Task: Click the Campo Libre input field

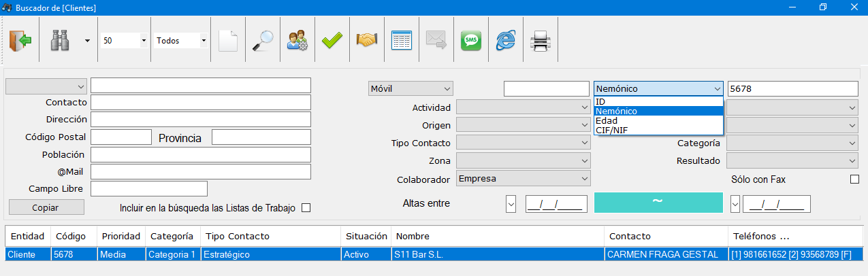Action: (x=149, y=188)
